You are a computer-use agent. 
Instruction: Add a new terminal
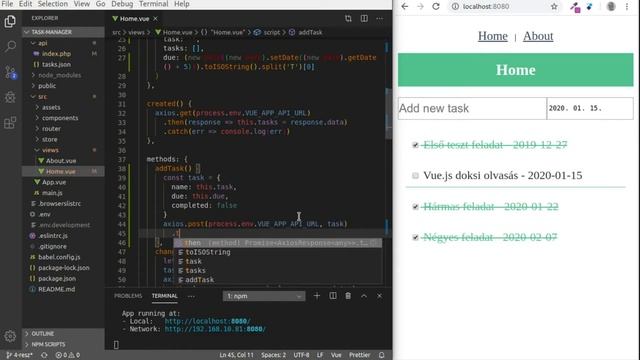[x=317, y=296]
